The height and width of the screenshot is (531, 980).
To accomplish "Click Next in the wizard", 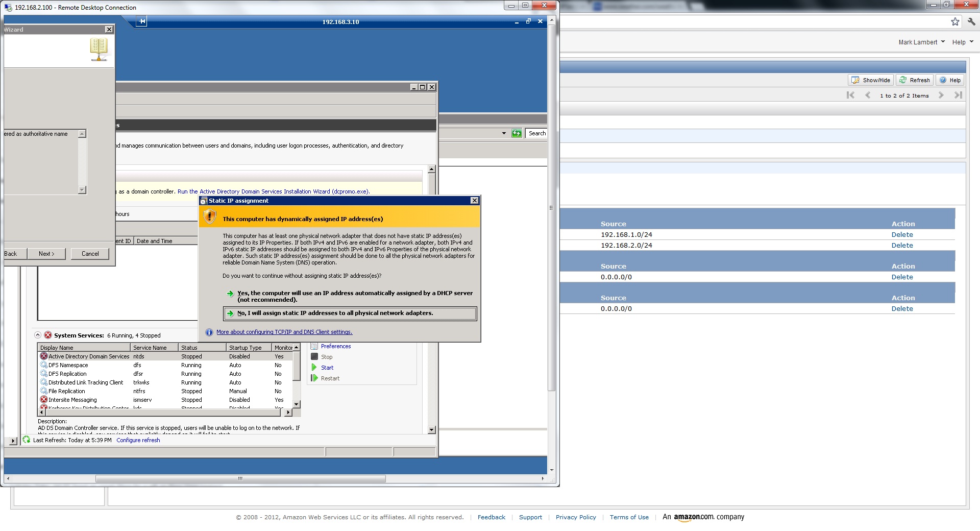I will (46, 254).
